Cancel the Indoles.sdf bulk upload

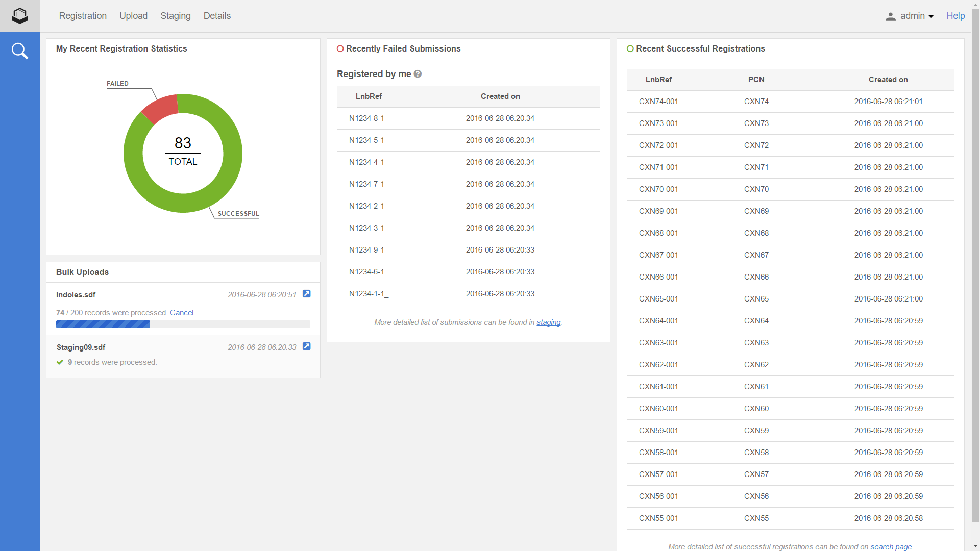[181, 313]
